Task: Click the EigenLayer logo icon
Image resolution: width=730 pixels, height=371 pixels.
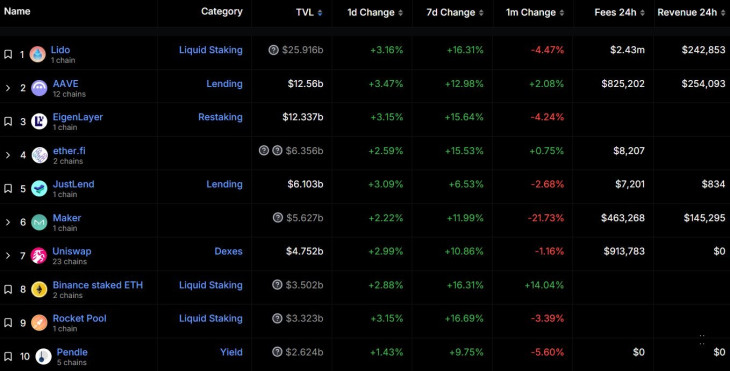Action: point(39,121)
